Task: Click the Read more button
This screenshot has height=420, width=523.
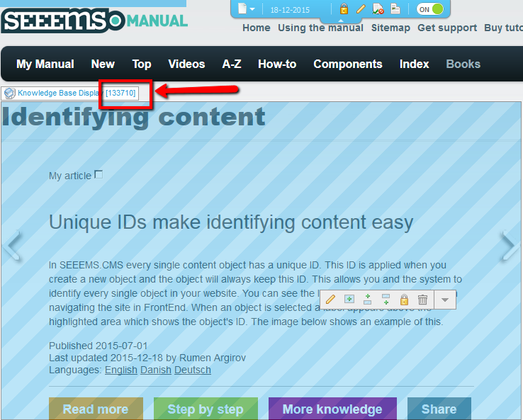Action: pos(96,409)
